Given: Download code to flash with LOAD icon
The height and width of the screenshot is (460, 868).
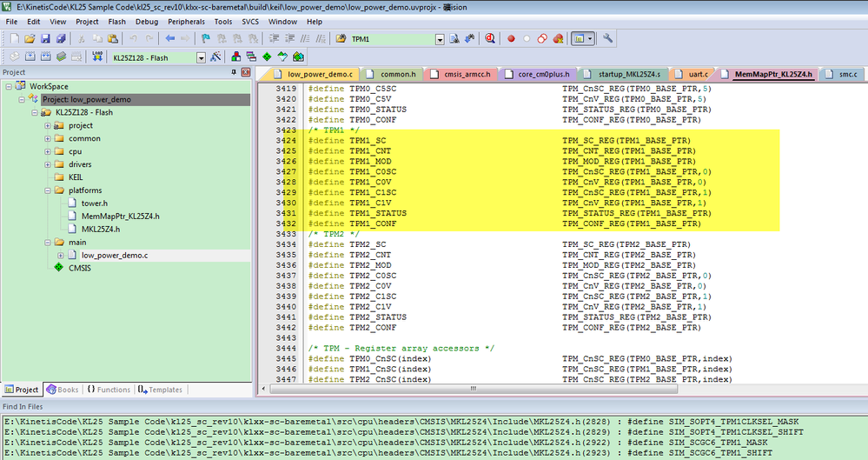Looking at the screenshot, I should 97,57.
